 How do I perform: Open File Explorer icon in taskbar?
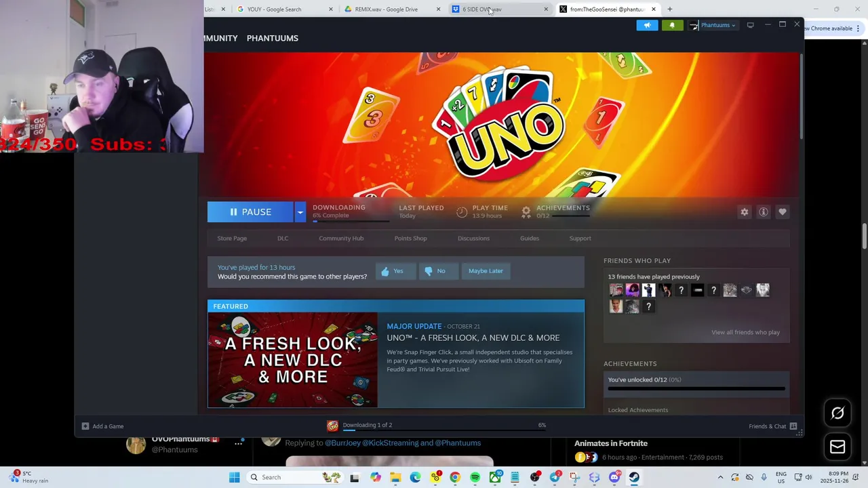[x=395, y=477]
